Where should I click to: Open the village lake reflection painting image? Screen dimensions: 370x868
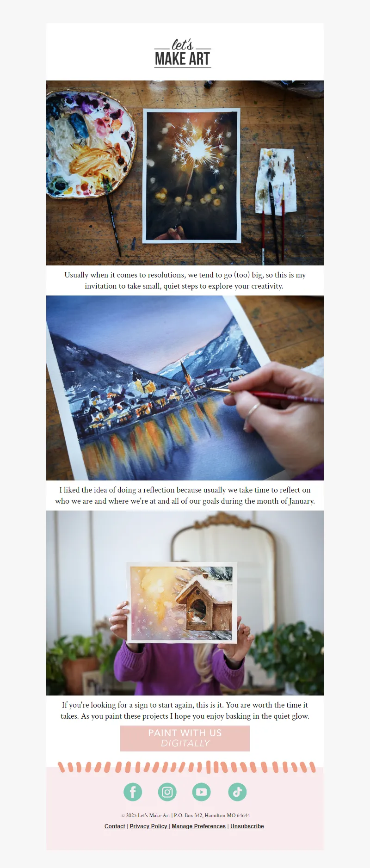point(185,388)
